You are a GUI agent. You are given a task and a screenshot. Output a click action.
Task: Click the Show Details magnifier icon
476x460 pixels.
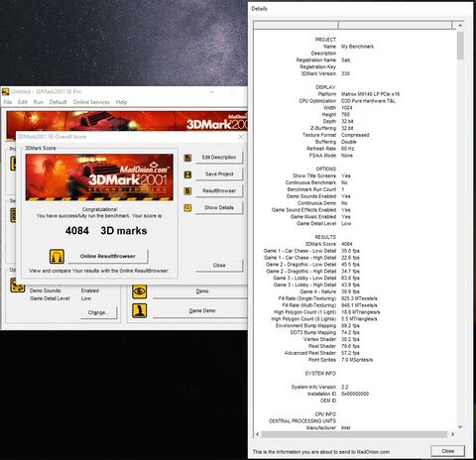(x=187, y=208)
